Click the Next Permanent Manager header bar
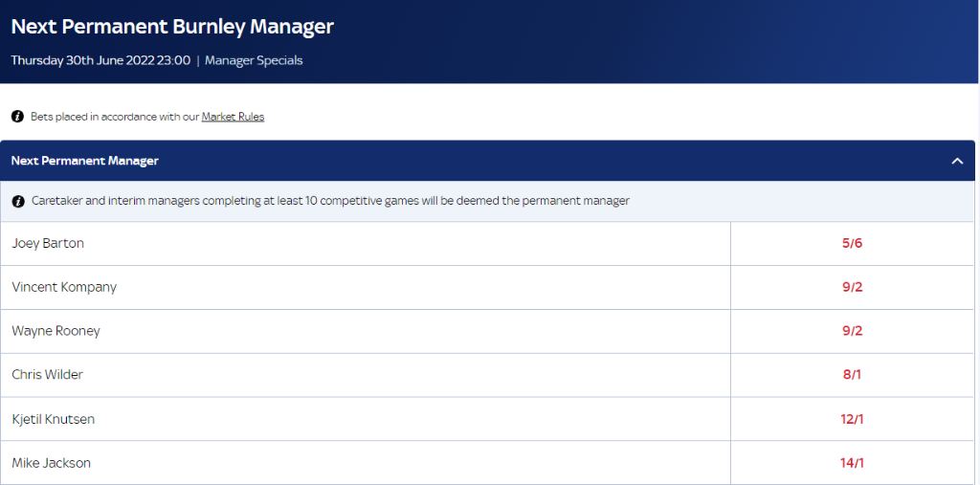 [x=487, y=161]
